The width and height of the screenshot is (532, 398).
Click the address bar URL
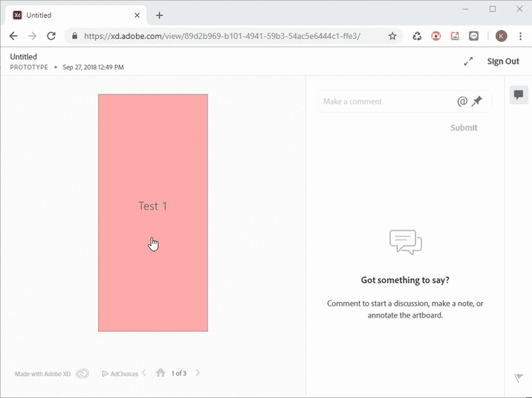222,36
